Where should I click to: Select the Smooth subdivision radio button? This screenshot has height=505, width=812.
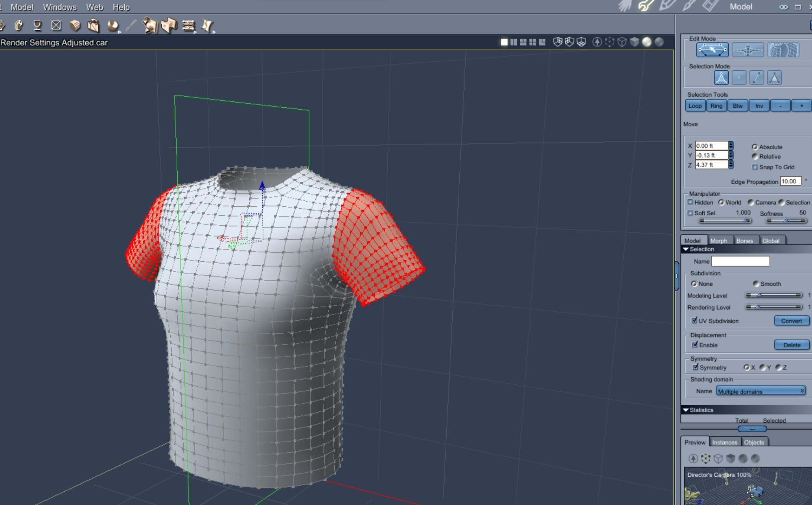(x=756, y=284)
